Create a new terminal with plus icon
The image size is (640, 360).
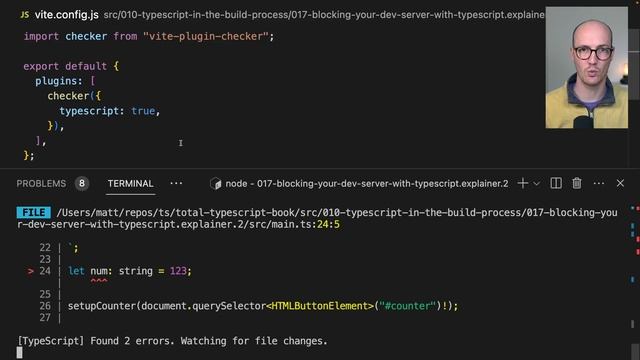click(522, 184)
